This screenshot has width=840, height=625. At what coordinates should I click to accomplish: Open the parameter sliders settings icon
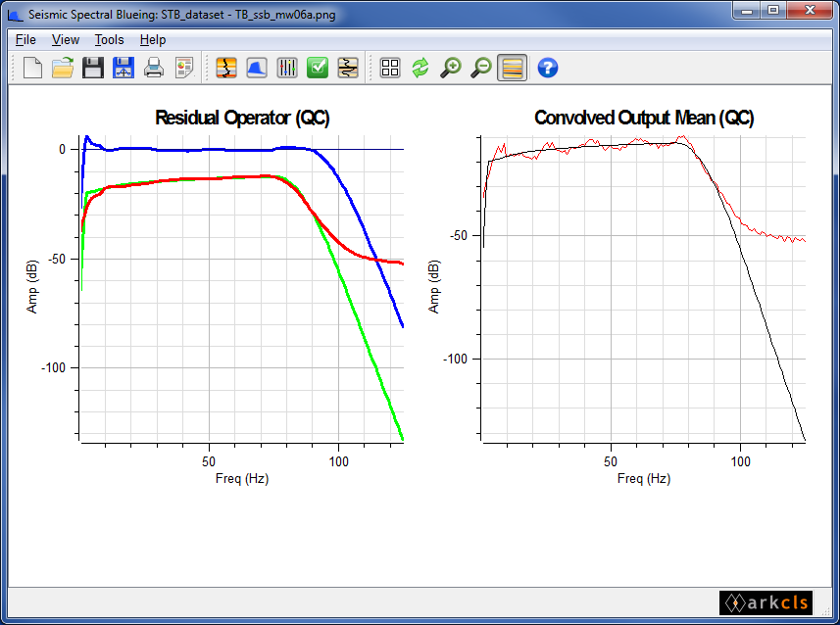(x=285, y=68)
